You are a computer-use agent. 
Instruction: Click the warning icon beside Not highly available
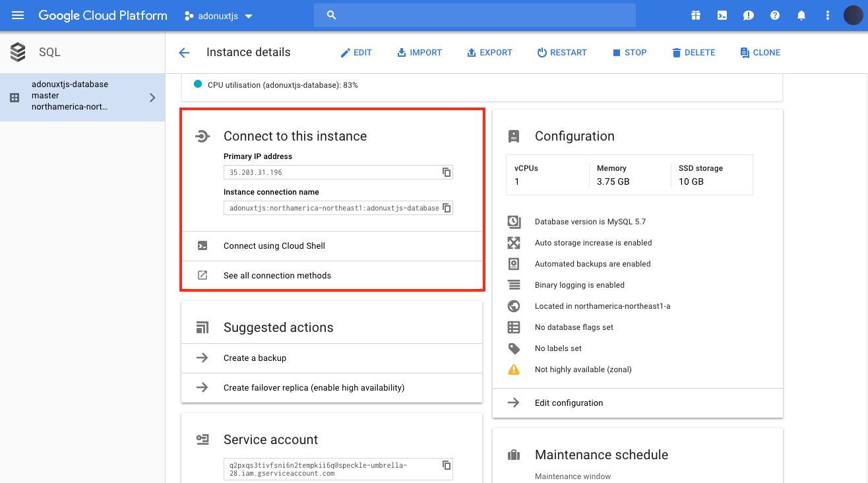click(514, 370)
